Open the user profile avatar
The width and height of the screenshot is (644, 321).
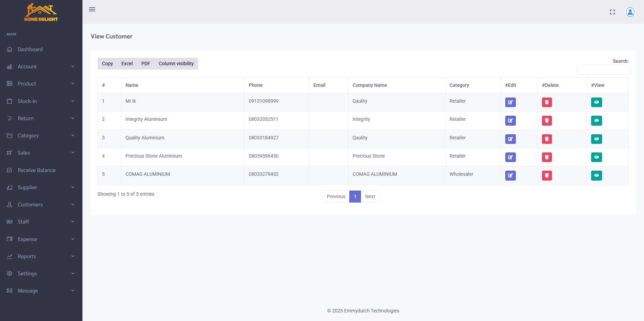point(630,12)
